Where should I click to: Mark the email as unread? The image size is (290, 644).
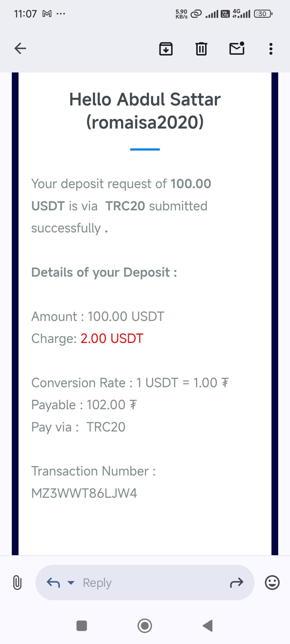point(237,49)
